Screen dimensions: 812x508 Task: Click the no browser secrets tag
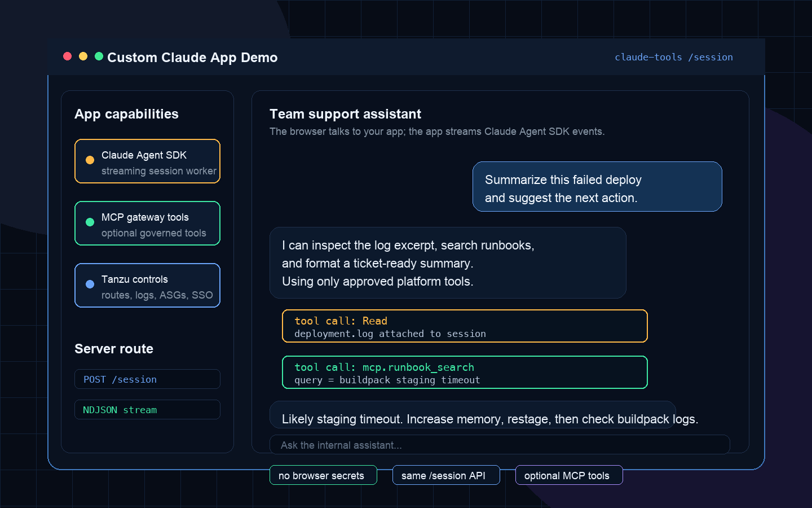click(x=323, y=475)
